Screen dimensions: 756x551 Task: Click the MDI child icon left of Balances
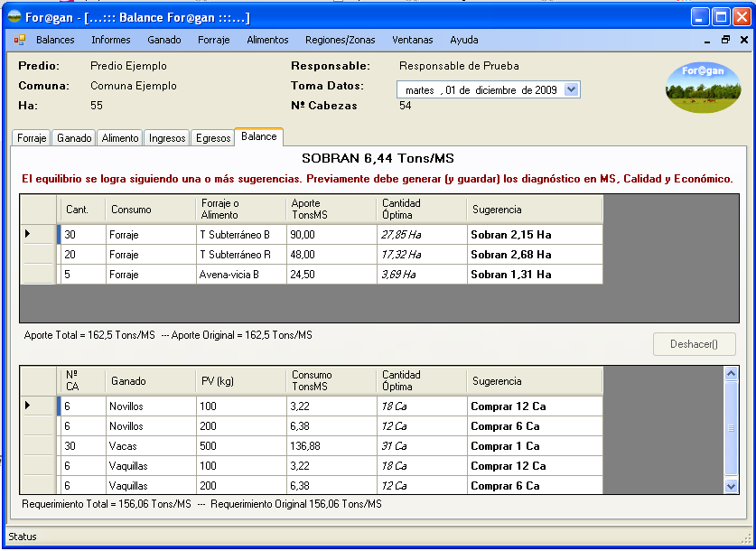tap(20, 40)
